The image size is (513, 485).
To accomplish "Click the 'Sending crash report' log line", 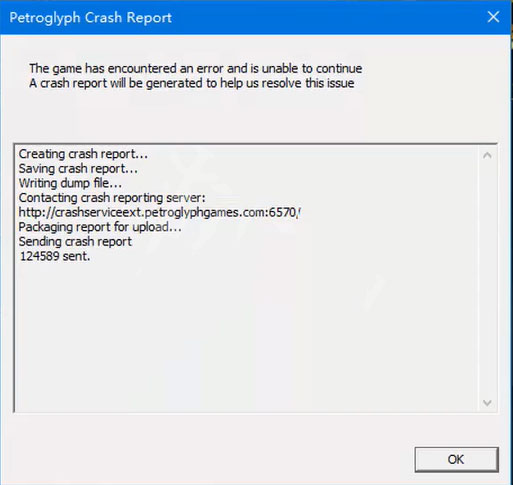I will click(75, 242).
